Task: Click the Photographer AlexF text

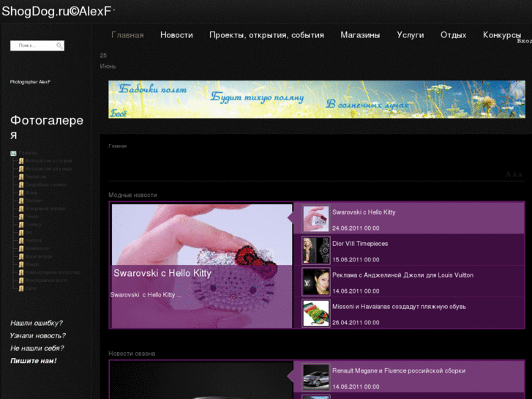Action: (30, 82)
